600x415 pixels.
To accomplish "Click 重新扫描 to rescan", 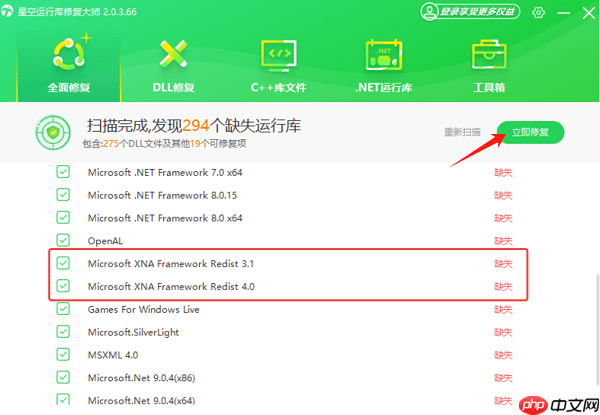I will [462, 132].
